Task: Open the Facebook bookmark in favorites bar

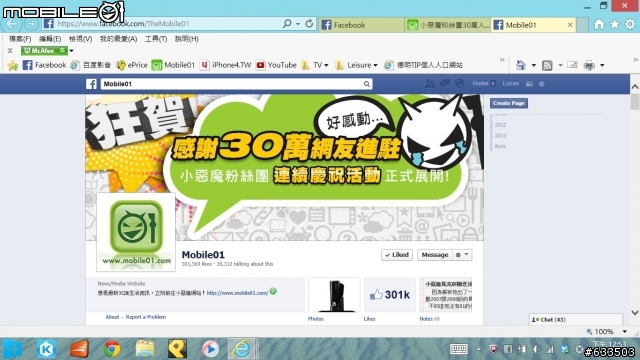Action: point(44,65)
